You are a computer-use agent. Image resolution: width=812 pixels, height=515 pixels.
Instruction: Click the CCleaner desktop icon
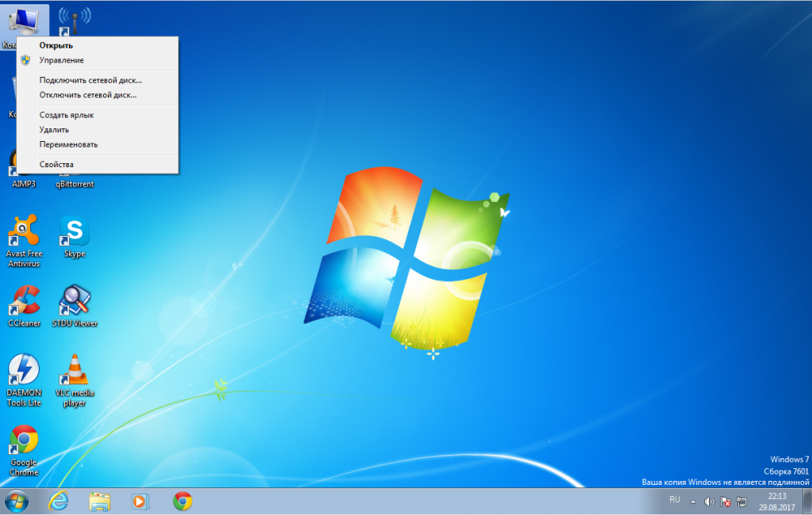click(x=24, y=303)
